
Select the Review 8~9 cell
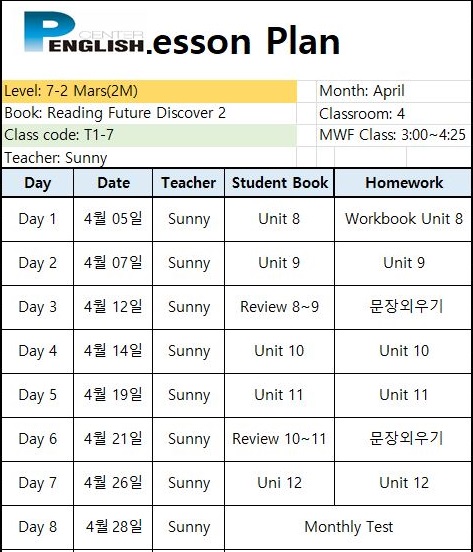pos(279,307)
